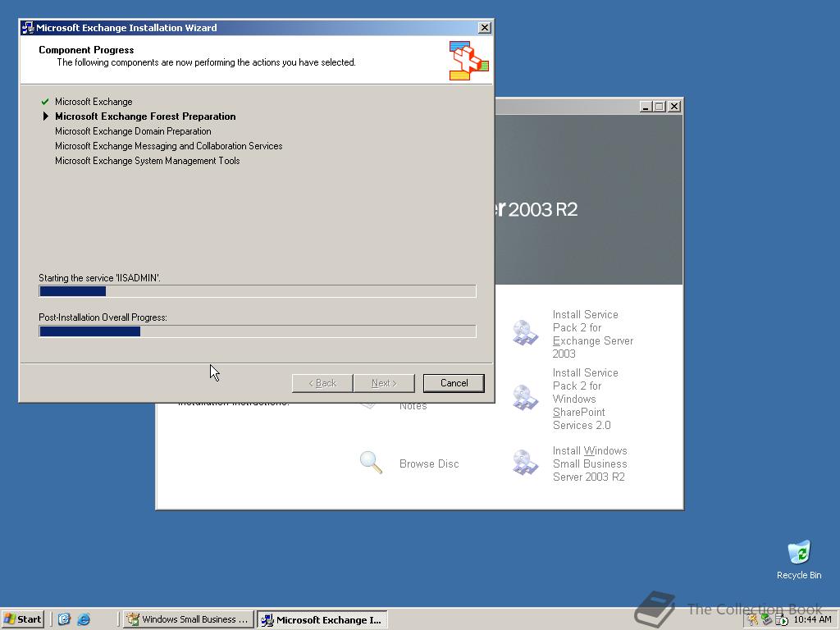This screenshot has height=630, width=840.
Task: Click the Post-Installation Overall Progress label
Action: (x=103, y=317)
